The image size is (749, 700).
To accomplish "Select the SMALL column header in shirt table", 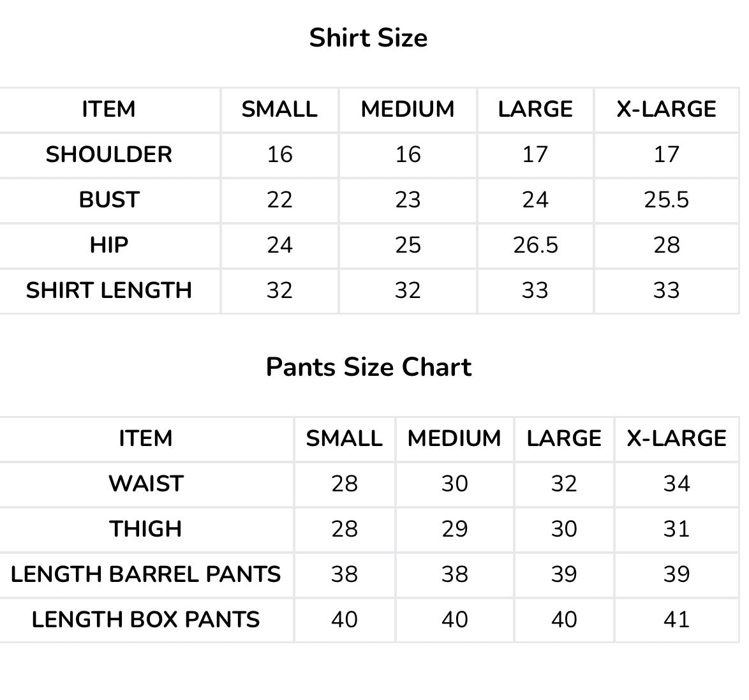I will pyautogui.click(x=279, y=109).
